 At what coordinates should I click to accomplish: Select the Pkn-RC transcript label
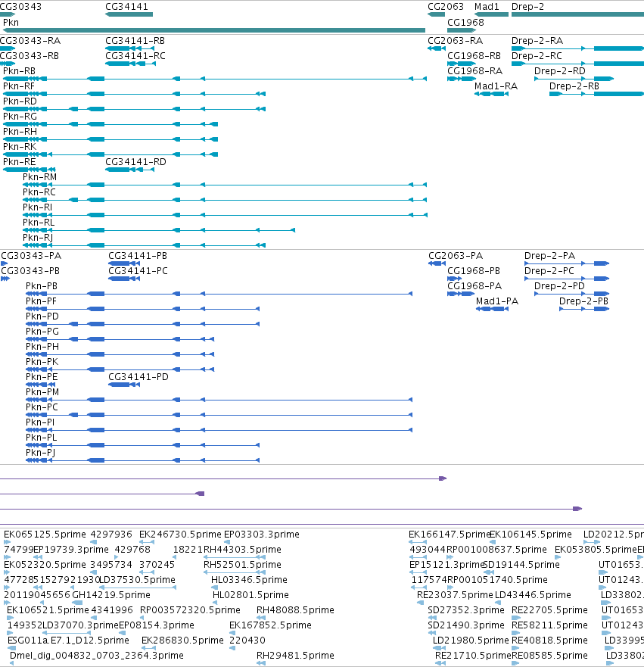click(x=39, y=192)
